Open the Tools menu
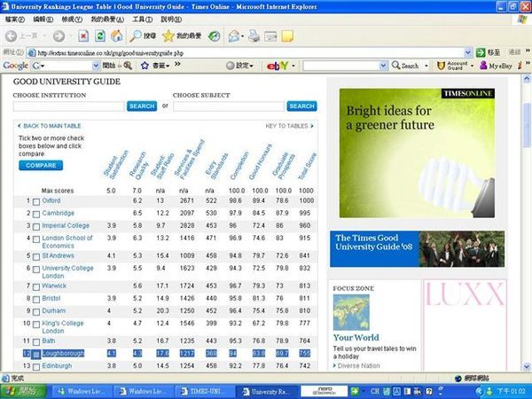The width and height of the screenshot is (532, 399). pyautogui.click(x=142, y=20)
